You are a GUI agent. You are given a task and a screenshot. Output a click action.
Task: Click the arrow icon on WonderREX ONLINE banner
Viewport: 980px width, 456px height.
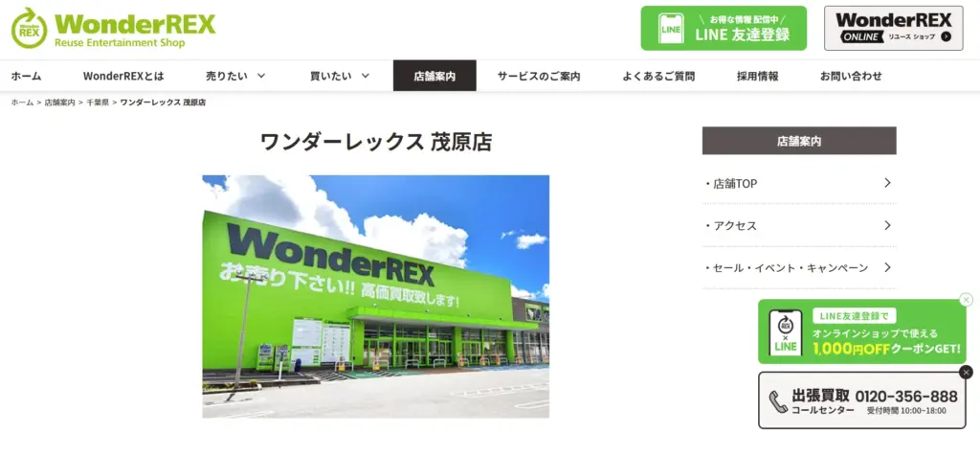[946, 36]
